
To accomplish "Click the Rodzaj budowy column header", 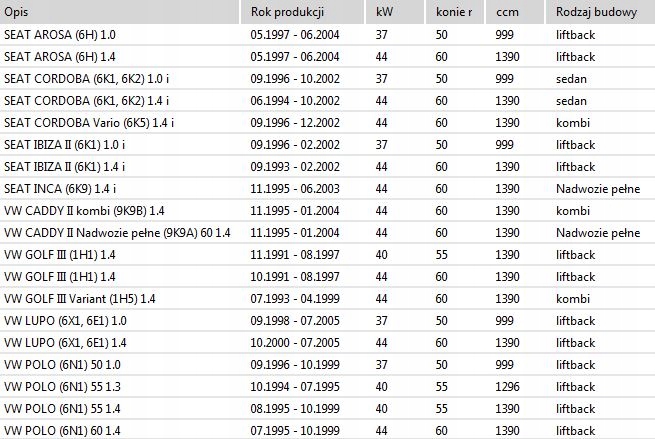I will coord(601,12).
